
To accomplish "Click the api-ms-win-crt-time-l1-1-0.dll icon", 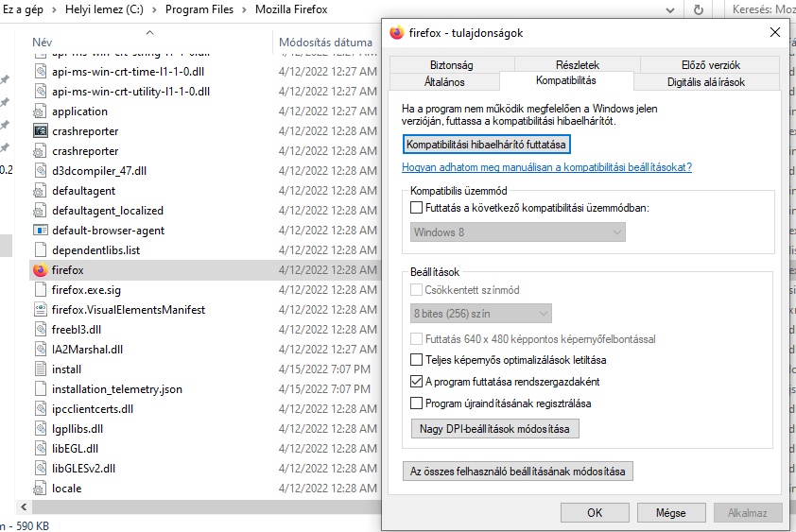I will pos(41,72).
